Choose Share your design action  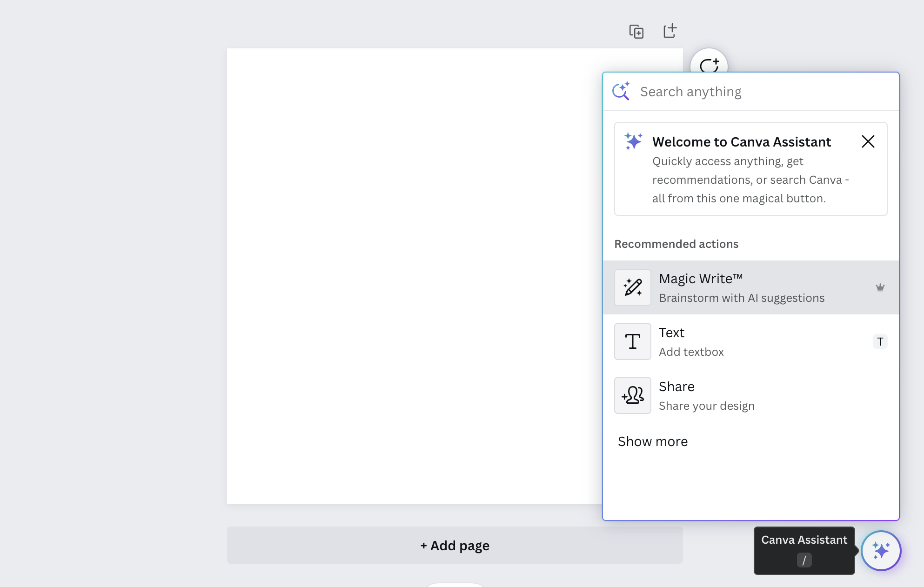750,395
